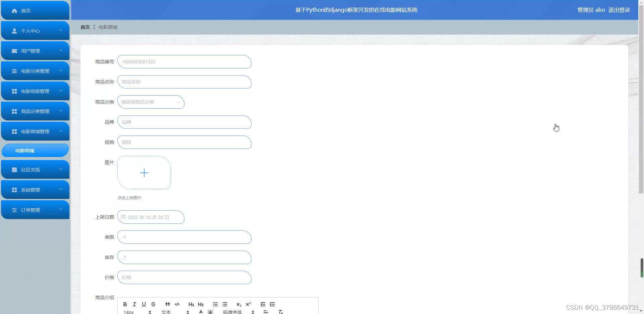This screenshot has width=644, height=314.
Task: Focus the 库存 input field
Action: point(184,257)
